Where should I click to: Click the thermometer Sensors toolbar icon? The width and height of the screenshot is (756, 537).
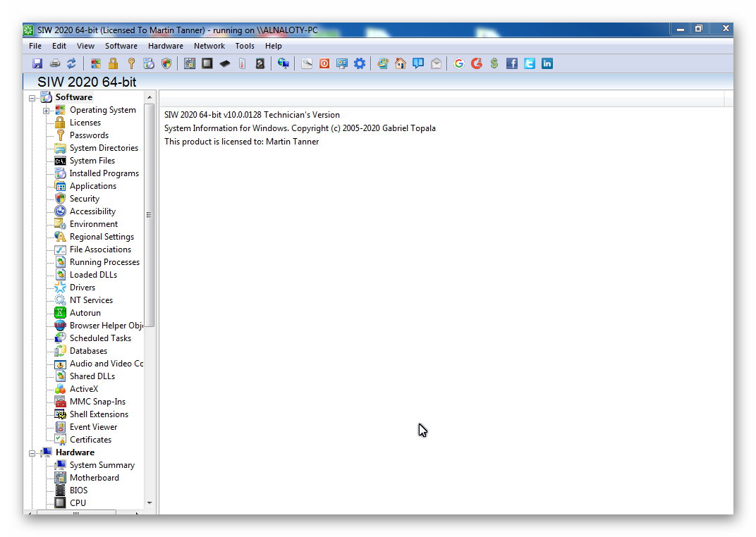point(243,63)
